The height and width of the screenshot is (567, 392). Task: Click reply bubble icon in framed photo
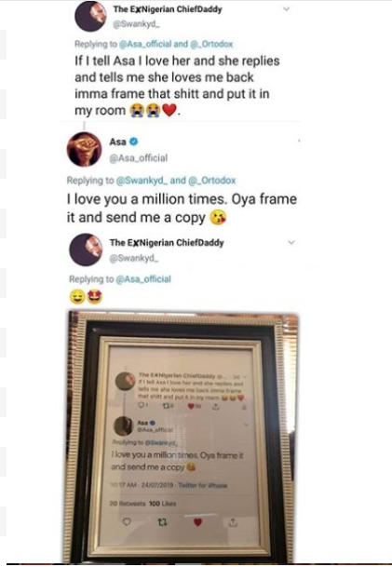(x=127, y=521)
